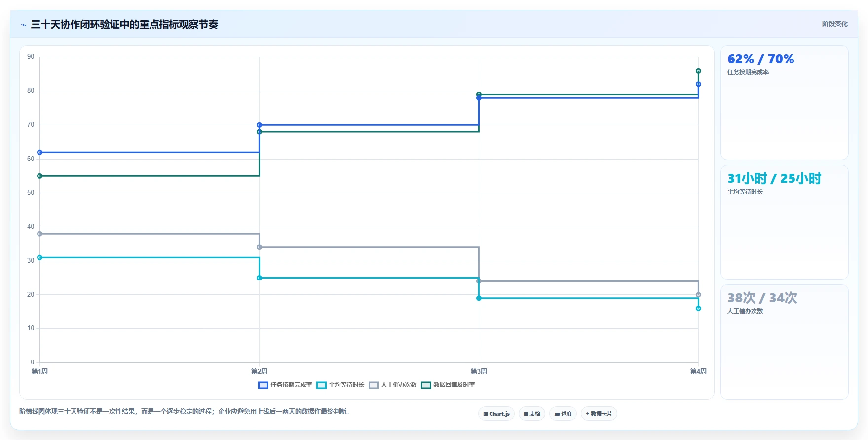The image size is (868, 440).
Task: Click the caption text starting 阶梯线图体现三十天验证
Action: (186, 411)
